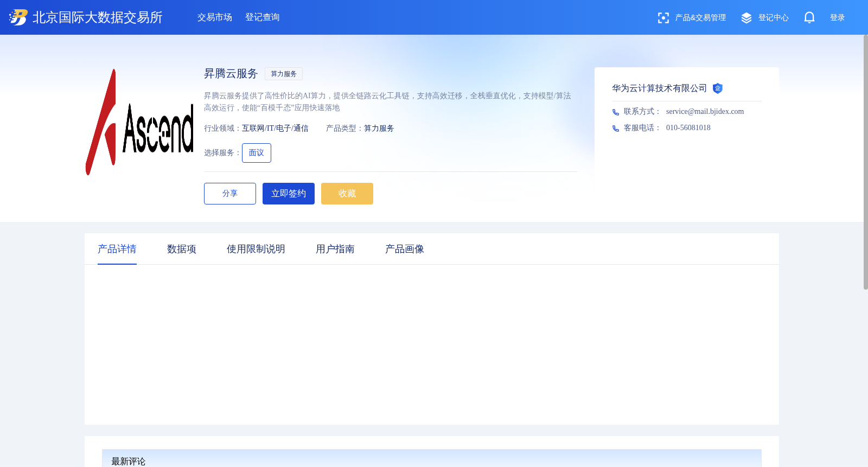Open the 交易市场 menu

(215, 17)
